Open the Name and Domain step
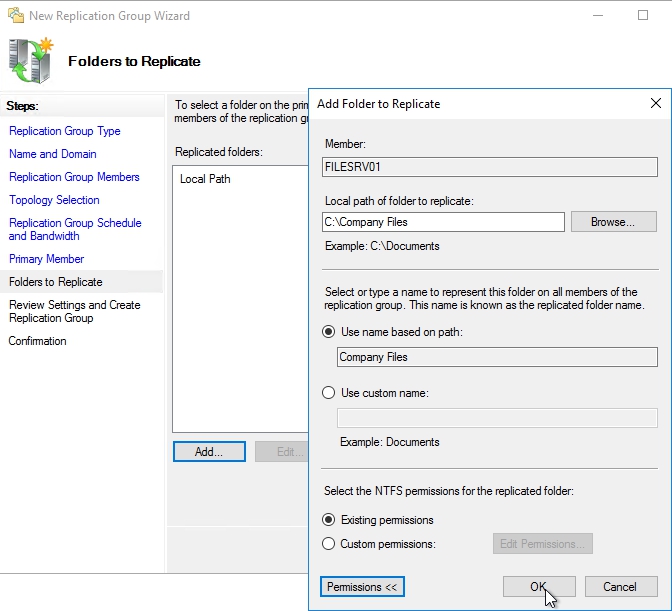Image resolution: width=672 pixels, height=611 pixels. click(x=52, y=154)
